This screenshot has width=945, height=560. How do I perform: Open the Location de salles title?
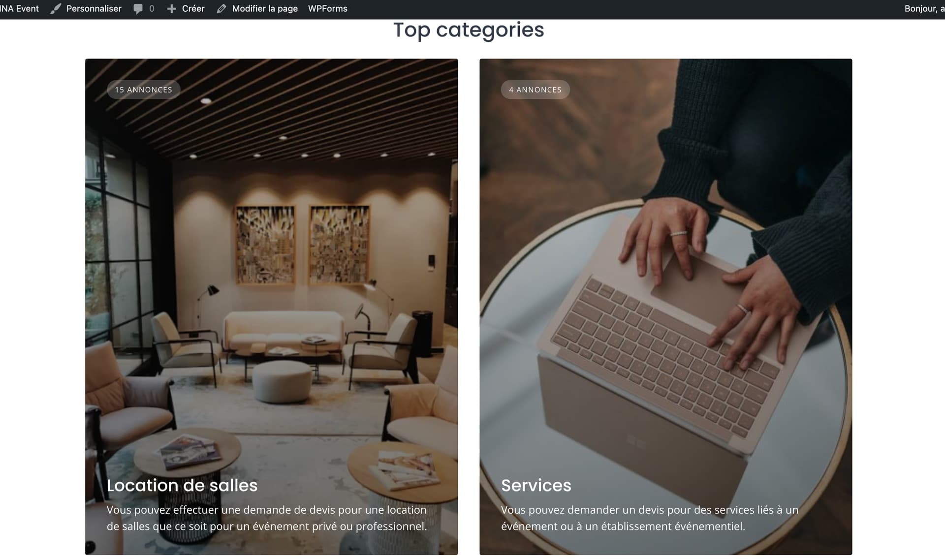(x=182, y=485)
